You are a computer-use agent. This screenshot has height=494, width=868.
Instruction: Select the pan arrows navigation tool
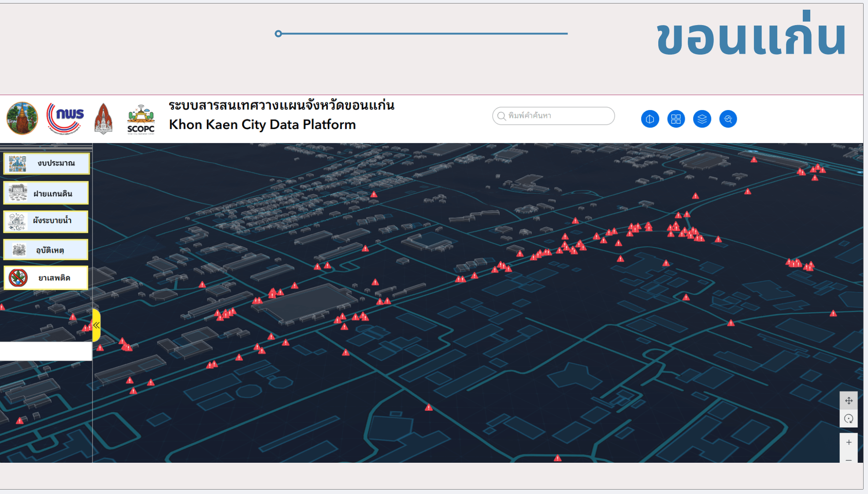point(849,401)
